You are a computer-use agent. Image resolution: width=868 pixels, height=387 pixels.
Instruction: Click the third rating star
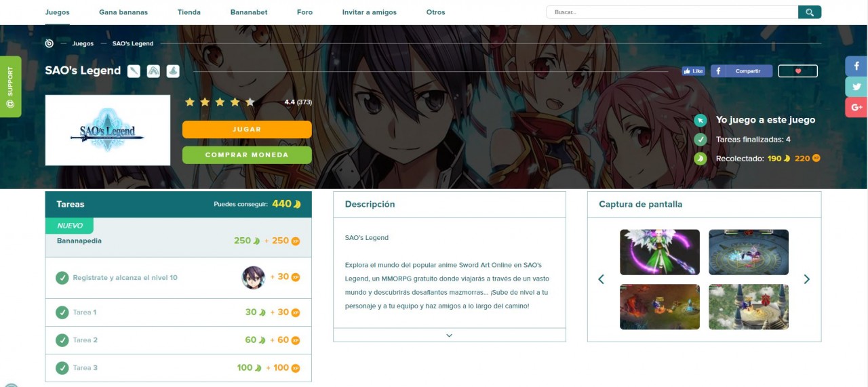click(220, 102)
